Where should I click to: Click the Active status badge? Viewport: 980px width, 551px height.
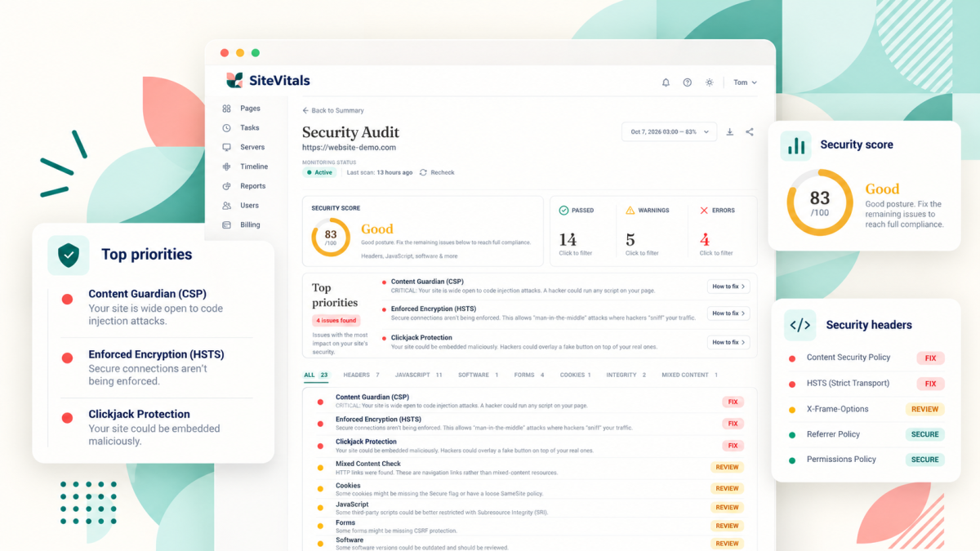[x=319, y=172]
